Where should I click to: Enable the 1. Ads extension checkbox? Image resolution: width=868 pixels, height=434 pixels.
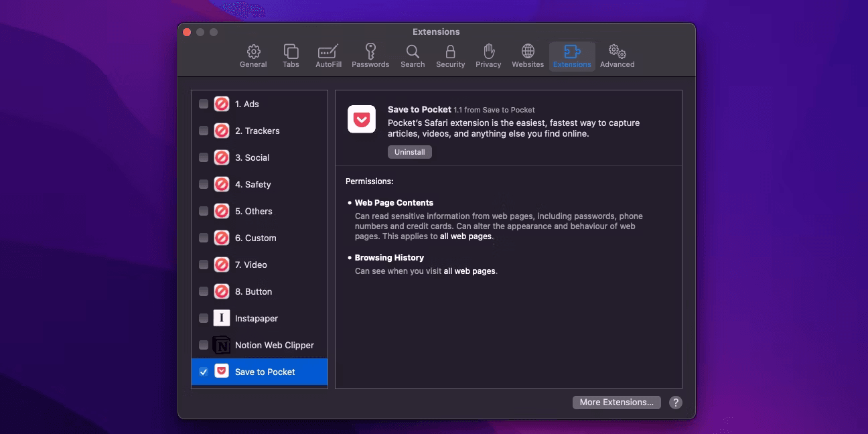coord(204,104)
